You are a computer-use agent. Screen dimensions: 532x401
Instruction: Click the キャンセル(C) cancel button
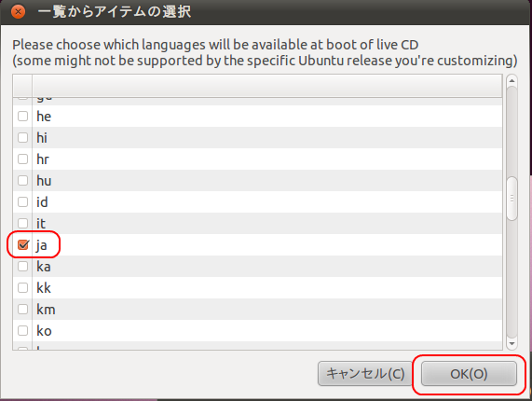click(365, 374)
